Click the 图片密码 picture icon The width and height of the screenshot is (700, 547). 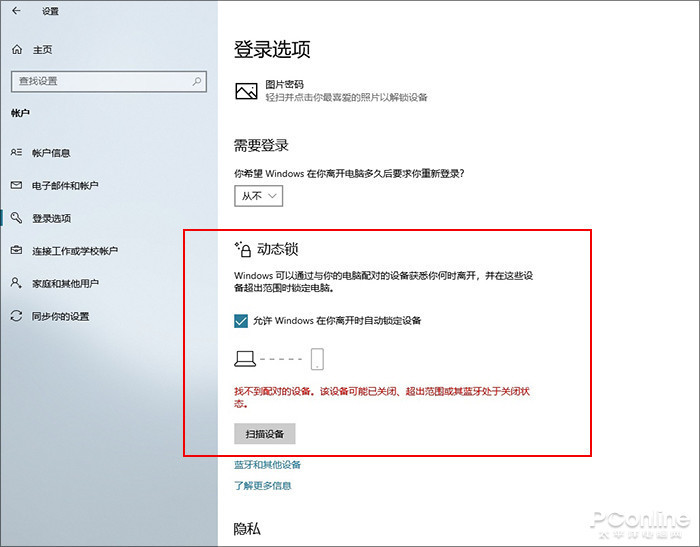point(246,91)
